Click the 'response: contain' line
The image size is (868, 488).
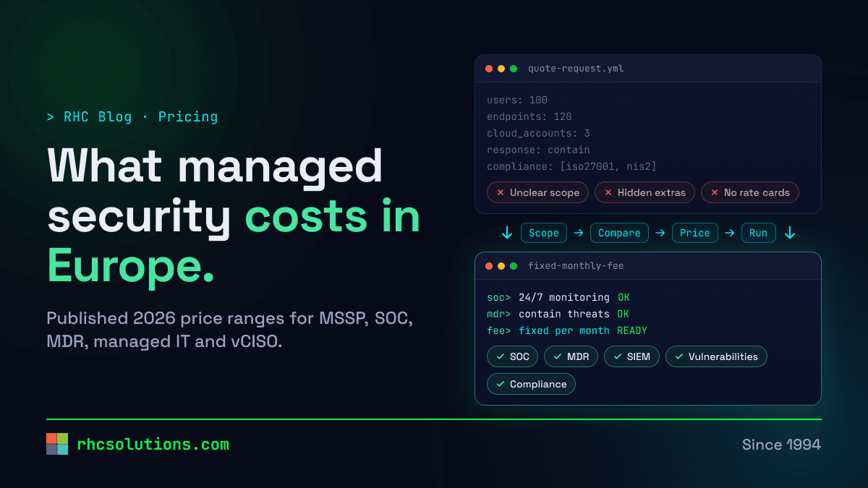click(x=538, y=150)
